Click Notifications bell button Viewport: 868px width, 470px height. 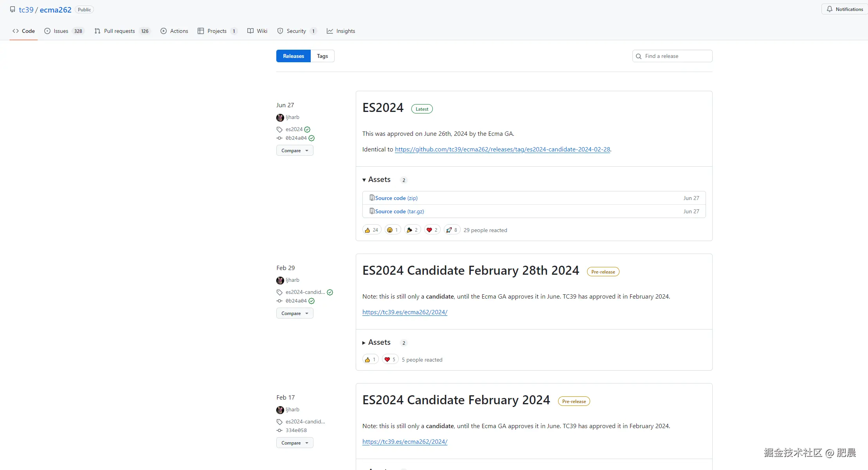[844, 9]
